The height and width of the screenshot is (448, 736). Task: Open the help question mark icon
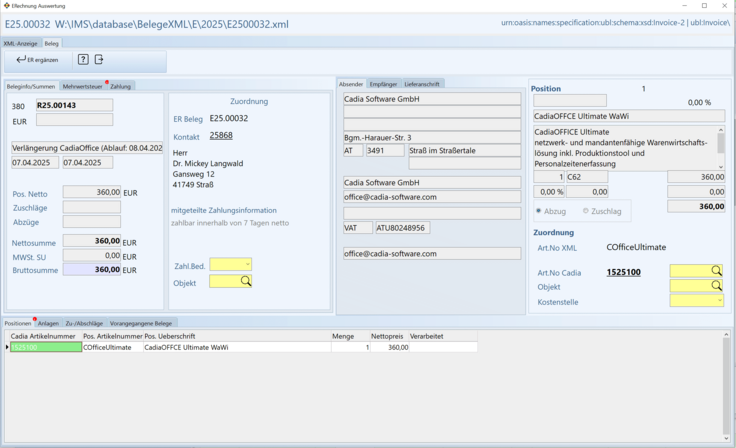(x=83, y=59)
